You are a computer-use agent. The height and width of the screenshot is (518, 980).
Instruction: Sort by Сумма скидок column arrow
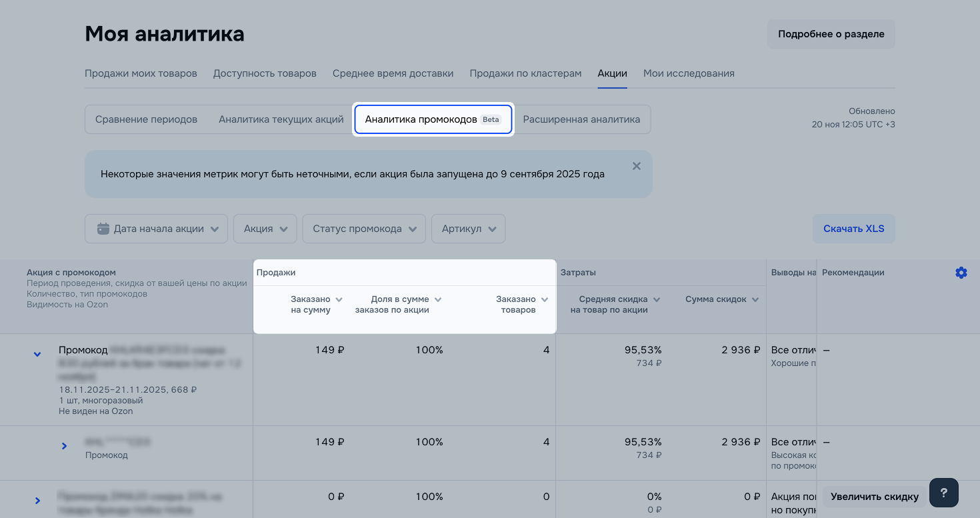click(x=755, y=300)
